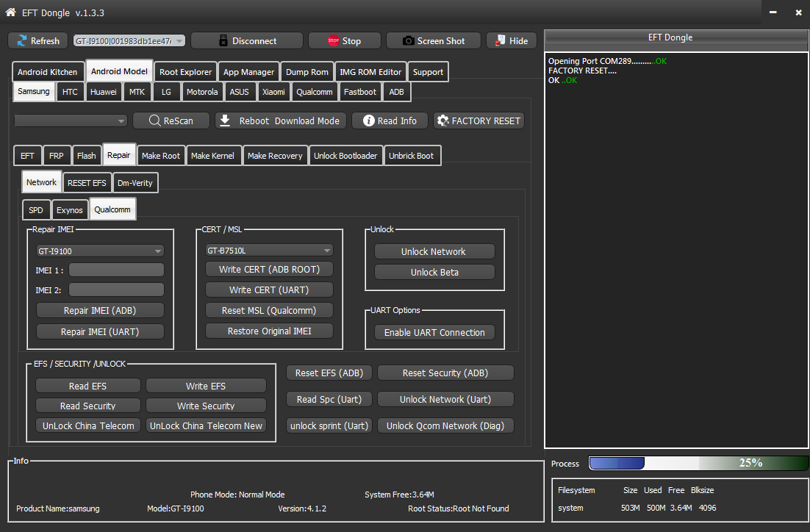810x532 pixels.
Task: Switch to Dump Rom tab
Action: click(x=307, y=72)
